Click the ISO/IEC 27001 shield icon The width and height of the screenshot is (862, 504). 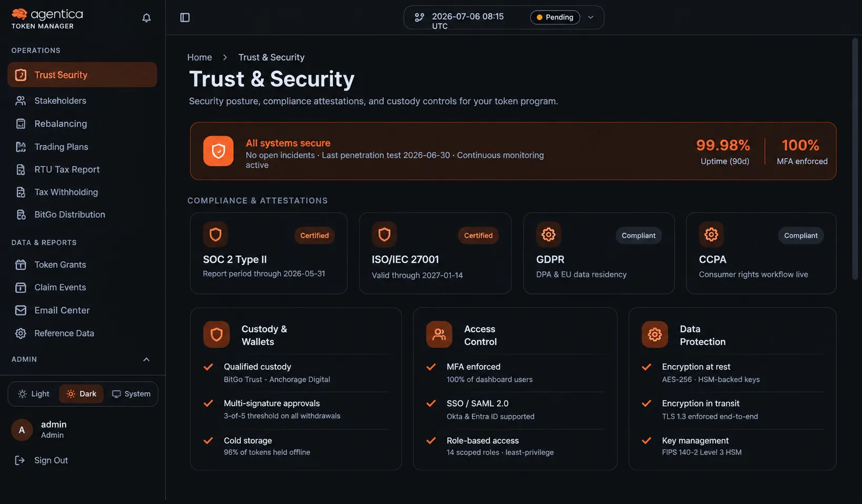pyautogui.click(x=384, y=234)
